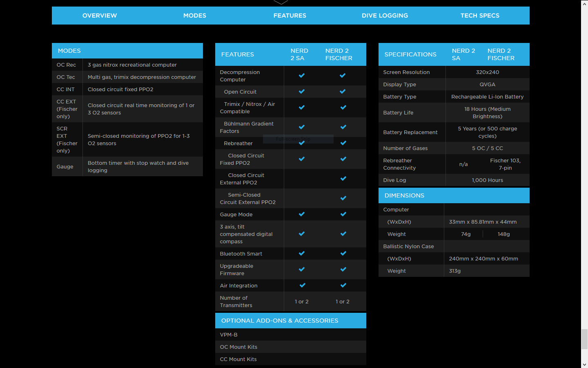588x368 pixels.
Task: Switch to the DIVE LOGGING tab
Action: point(385,16)
